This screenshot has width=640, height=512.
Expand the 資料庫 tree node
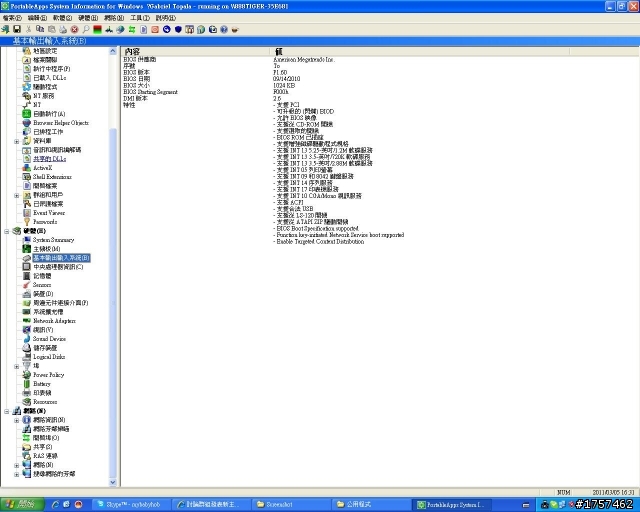coord(16,141)
